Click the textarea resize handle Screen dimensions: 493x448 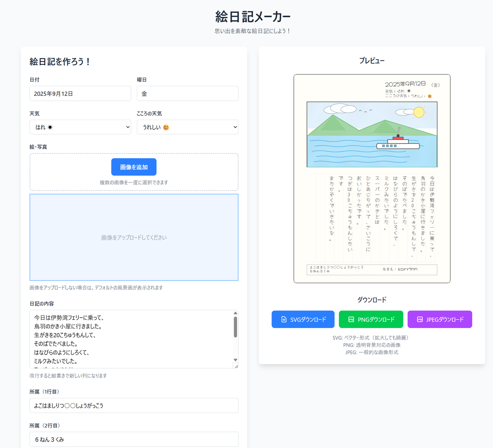[236, 366]
